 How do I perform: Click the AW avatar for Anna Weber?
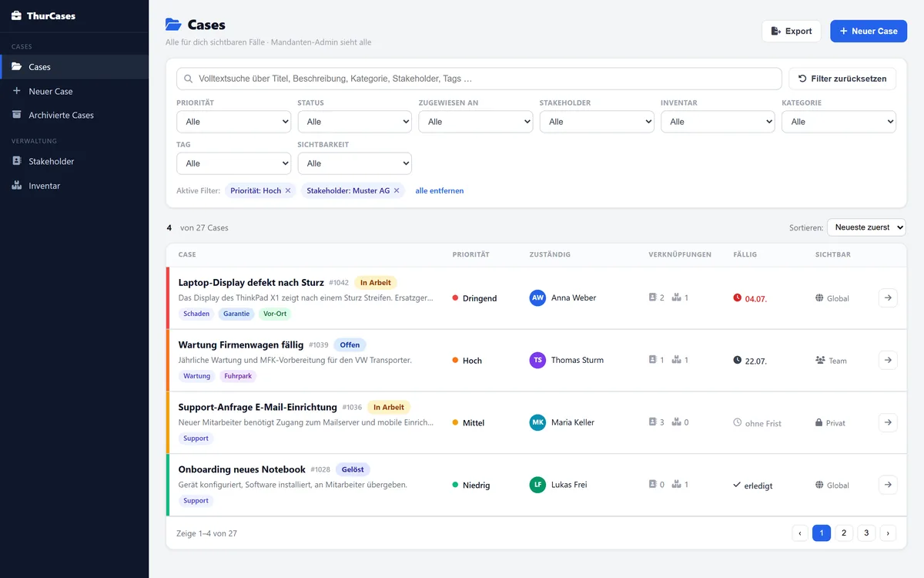(537, 297)
